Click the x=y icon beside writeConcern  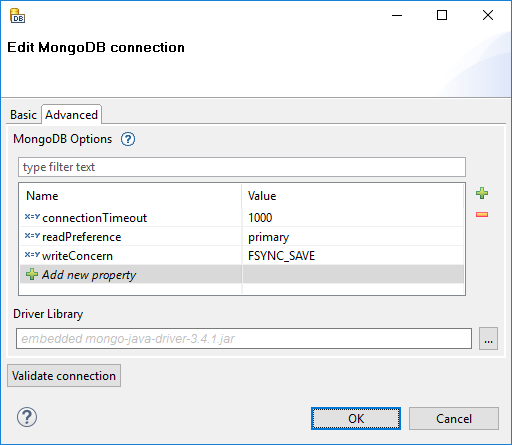32,255
